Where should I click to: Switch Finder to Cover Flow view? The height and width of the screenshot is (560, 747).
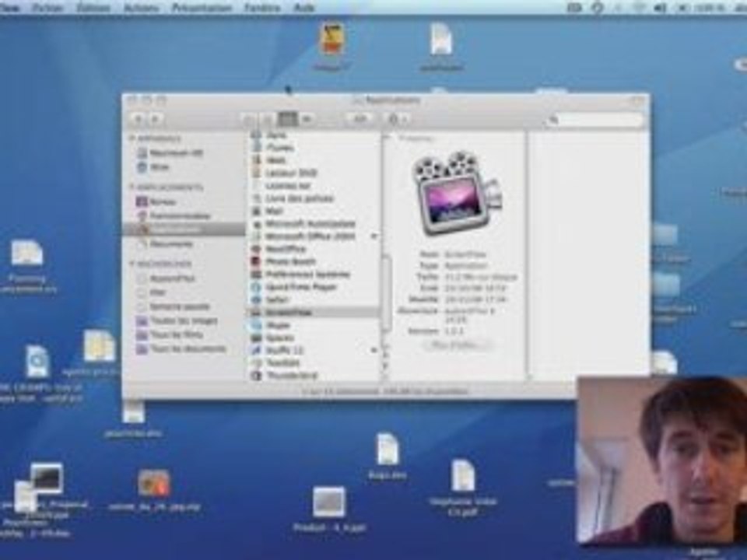point(307,119)
